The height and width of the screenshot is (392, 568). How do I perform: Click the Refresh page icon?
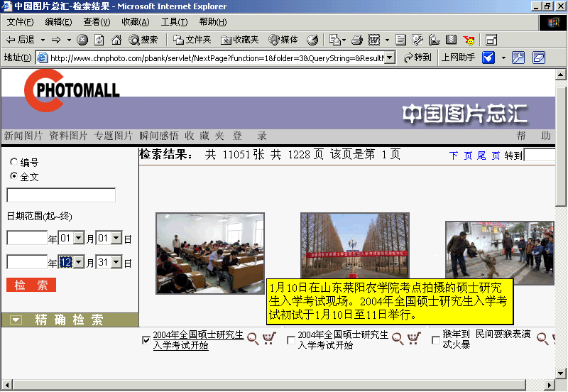[99, 40]
